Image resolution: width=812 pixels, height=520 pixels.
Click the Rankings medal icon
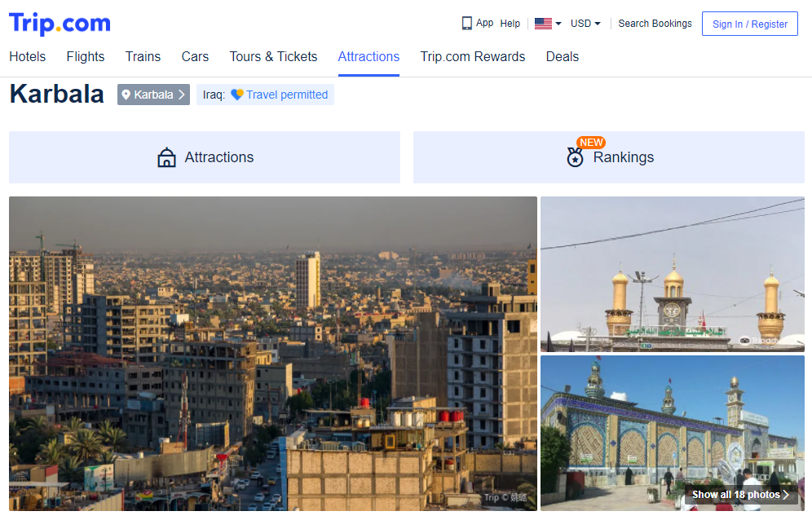(575, 157)
